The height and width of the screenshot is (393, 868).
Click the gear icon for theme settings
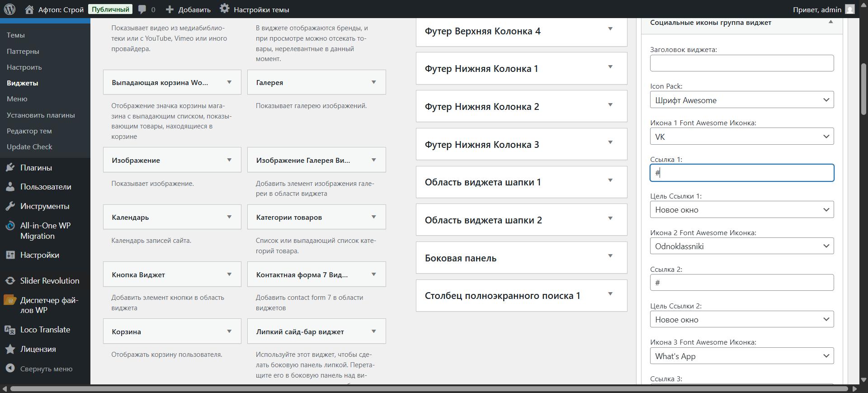click(x=224, y=9)
